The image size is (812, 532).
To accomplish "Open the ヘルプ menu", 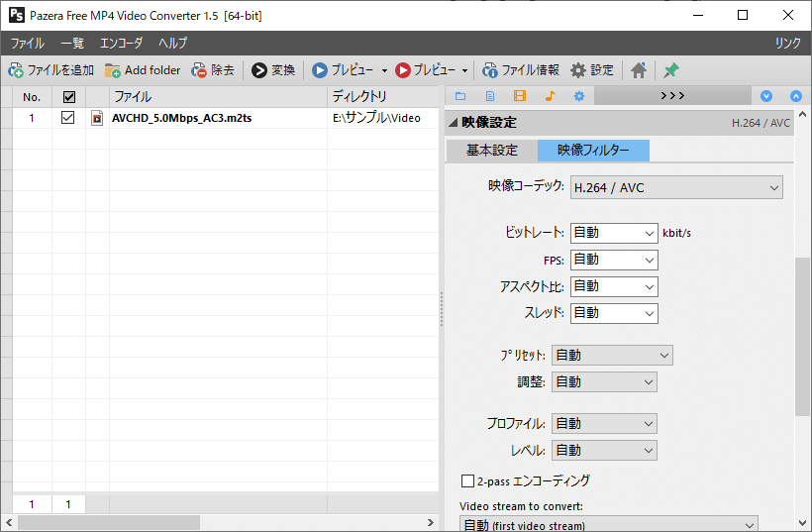I will [x=173, y=43].
